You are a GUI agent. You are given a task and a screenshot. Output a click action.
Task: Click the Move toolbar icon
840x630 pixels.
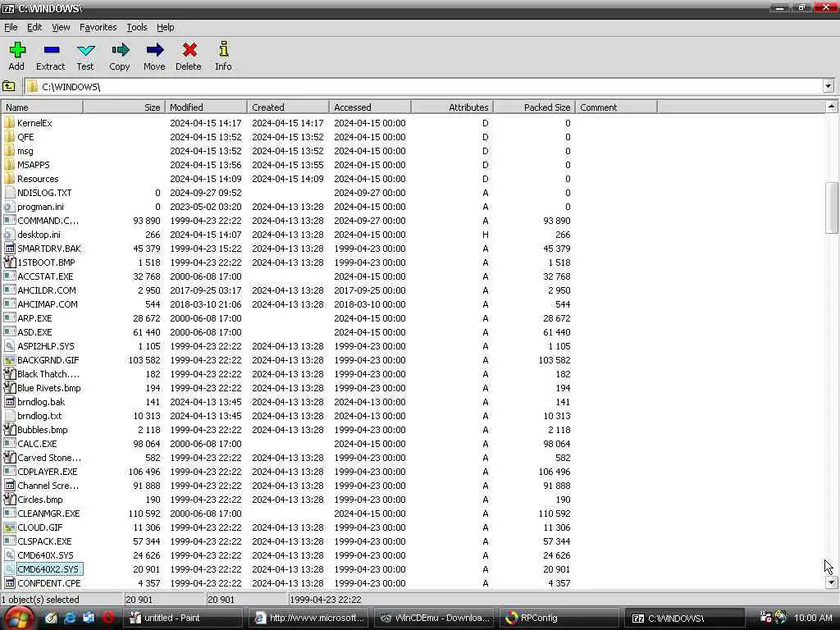coord(154,50)
